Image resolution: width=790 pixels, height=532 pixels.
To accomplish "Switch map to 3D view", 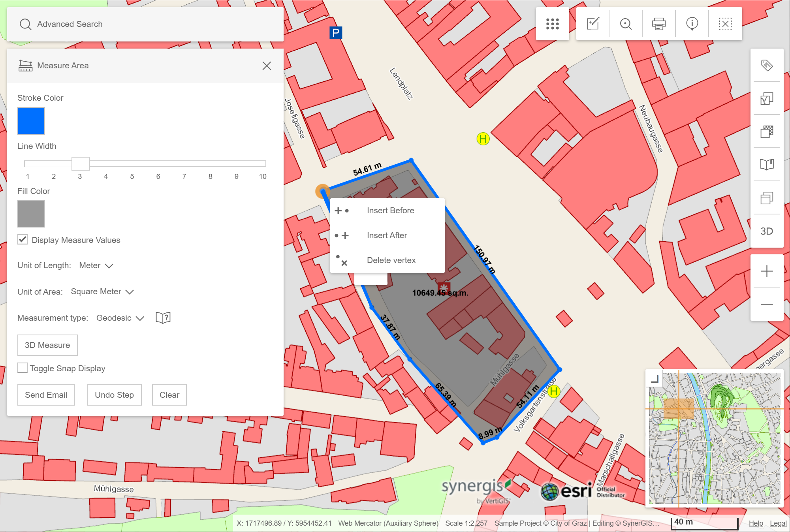I will pos(767,231).
